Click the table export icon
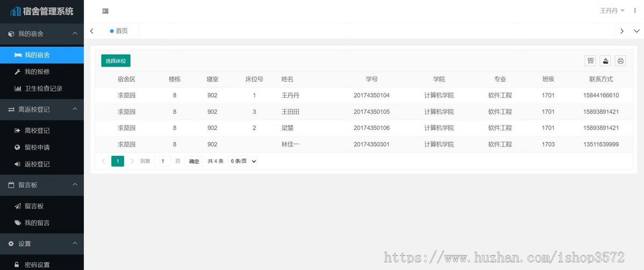Viewport: 644px width, 270px height. click(x=605, y=61)
